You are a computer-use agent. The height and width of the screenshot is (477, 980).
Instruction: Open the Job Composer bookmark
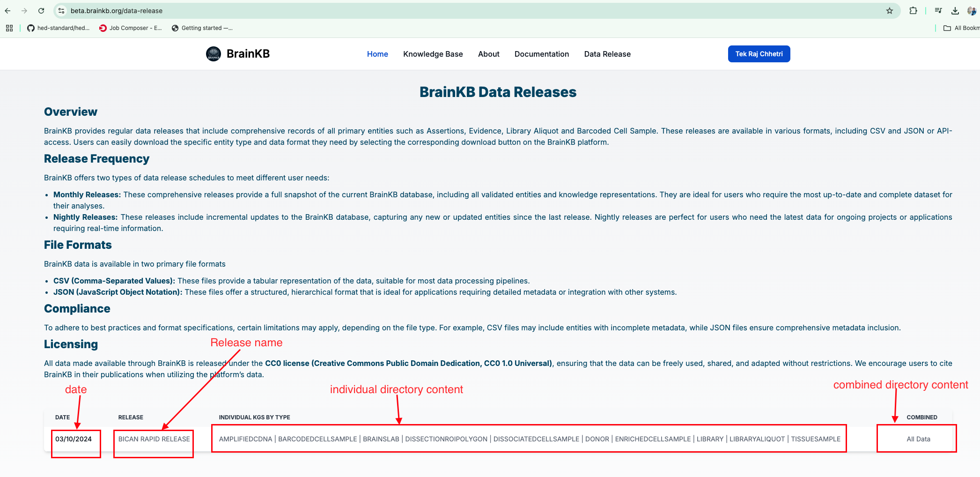coord(131,28)
